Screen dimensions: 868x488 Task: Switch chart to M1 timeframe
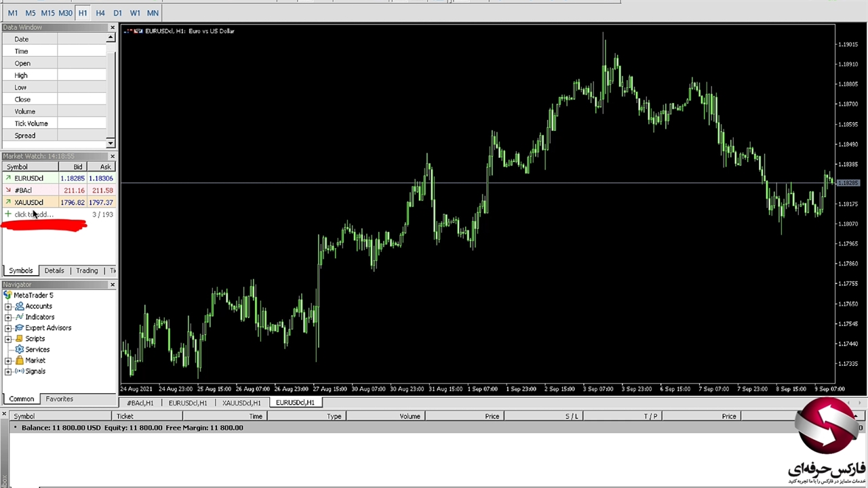tap(13, 13)
